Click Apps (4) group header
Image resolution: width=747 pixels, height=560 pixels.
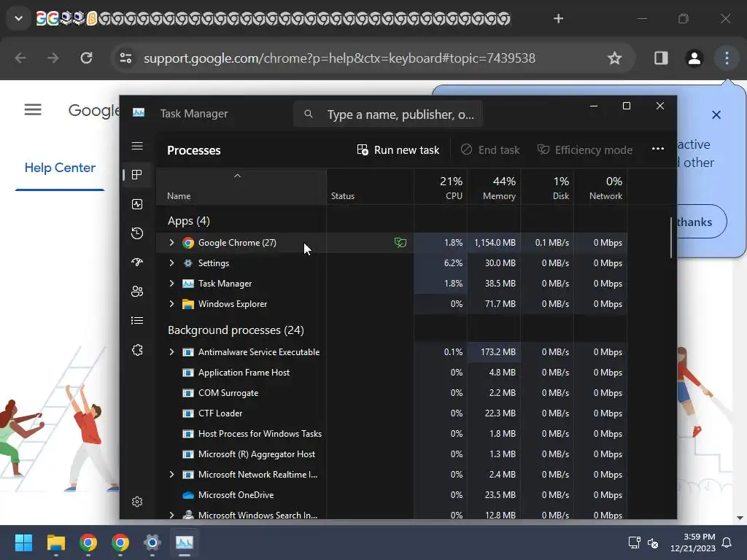(x=189, y=221)
